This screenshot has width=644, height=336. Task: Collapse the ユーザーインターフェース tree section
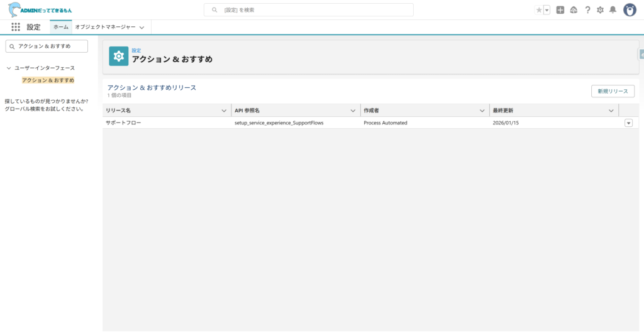click(x=8, y=68)
